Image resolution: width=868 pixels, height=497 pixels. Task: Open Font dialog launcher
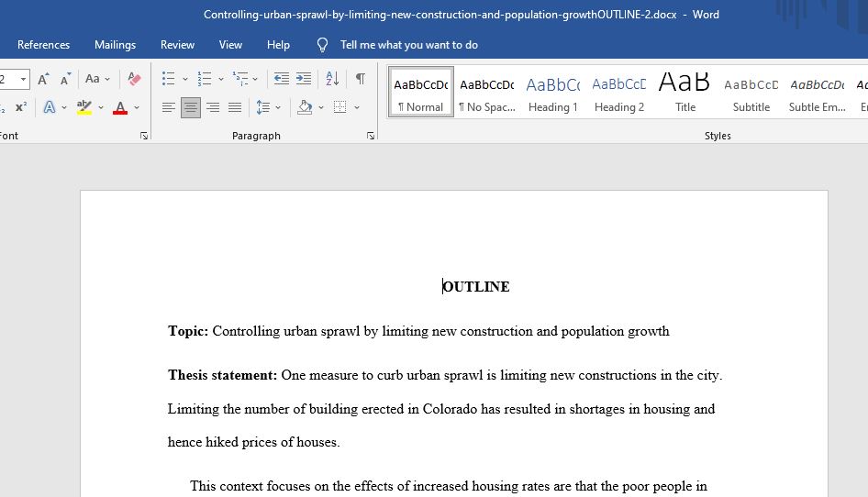pos(144,136)
